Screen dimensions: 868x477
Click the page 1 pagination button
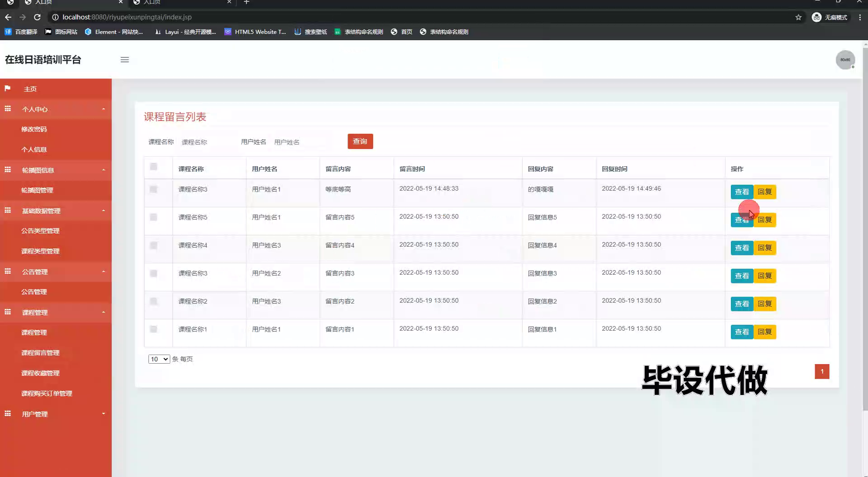point(822,372)
